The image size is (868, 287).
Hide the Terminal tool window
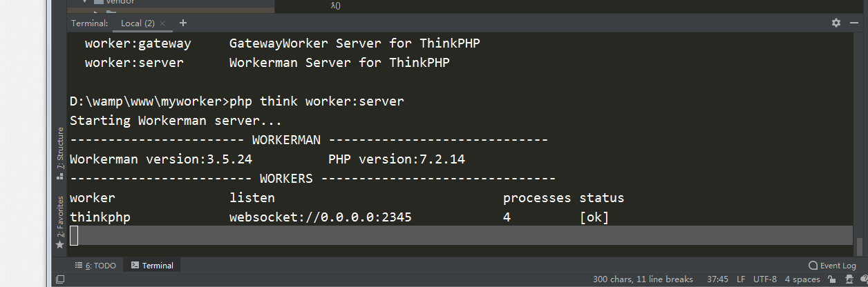point(853,23)
